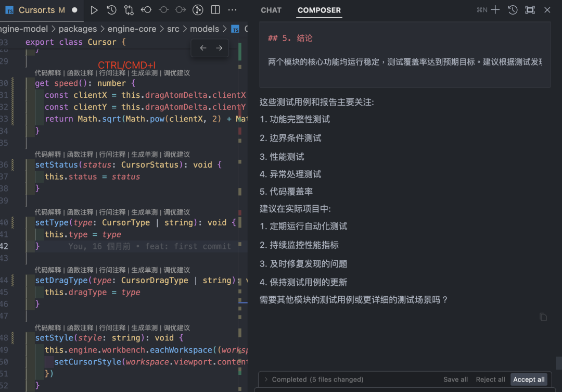Go to previous change arrow icon

(146, 10)
